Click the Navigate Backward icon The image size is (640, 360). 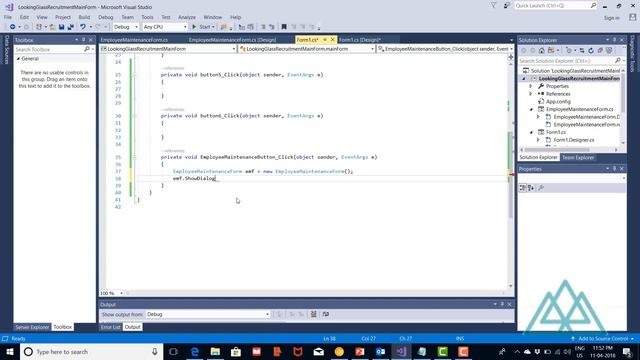coord(13,27)
